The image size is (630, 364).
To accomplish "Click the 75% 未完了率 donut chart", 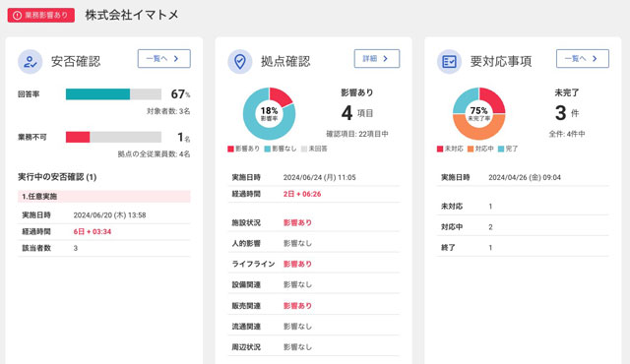I will click(x=479, y=114).
